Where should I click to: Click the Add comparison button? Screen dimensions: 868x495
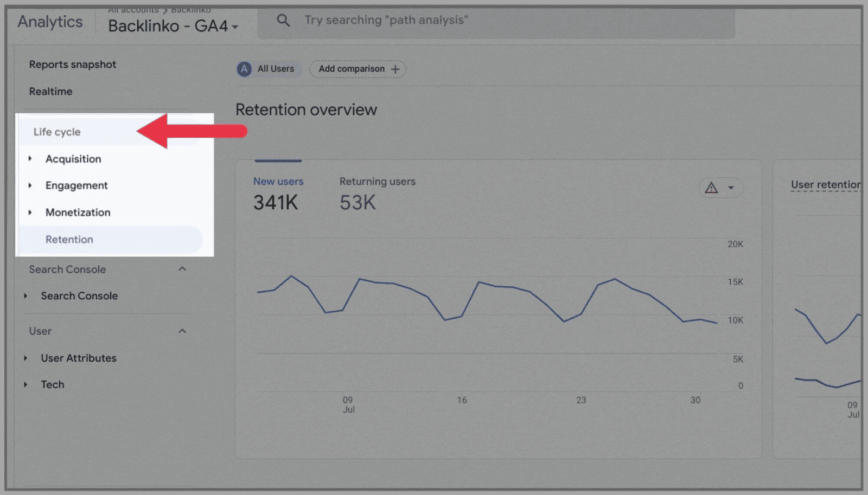[x=357, y=69]
